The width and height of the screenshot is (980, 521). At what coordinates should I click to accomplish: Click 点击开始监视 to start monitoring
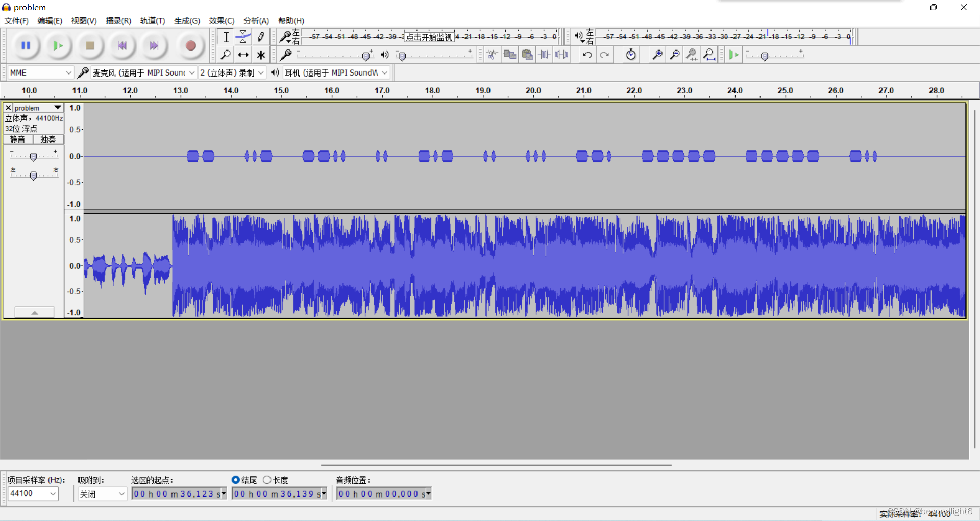(429, 37)
